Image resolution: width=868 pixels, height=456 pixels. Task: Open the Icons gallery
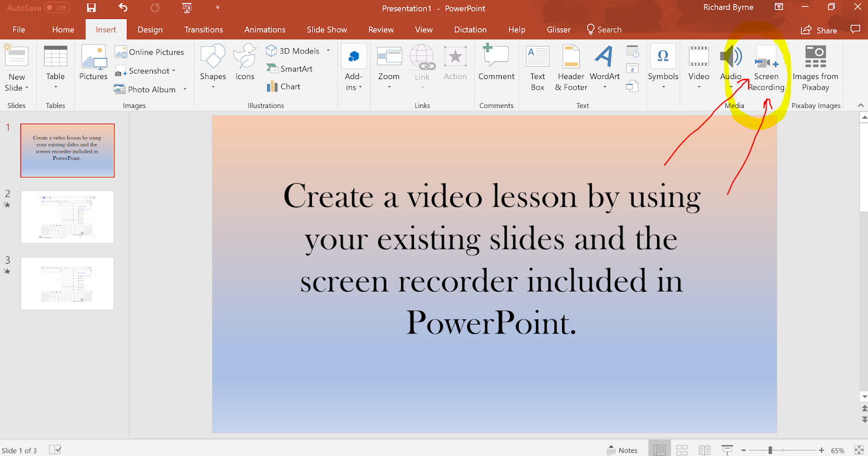pyautogui.click(x=245, y=63)
